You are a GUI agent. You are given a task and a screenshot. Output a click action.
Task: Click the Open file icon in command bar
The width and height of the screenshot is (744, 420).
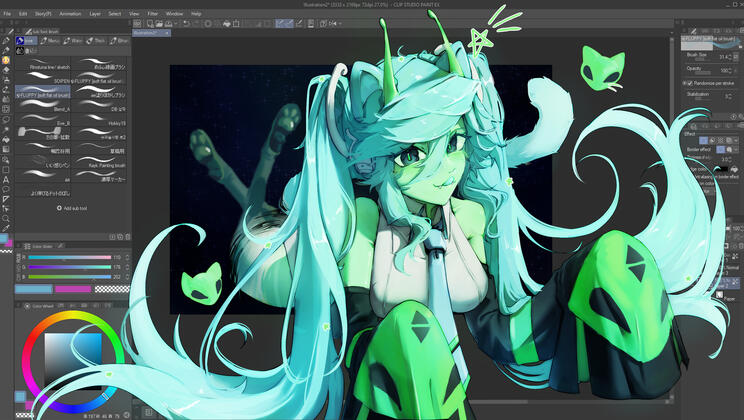click(x=159, y=23)
